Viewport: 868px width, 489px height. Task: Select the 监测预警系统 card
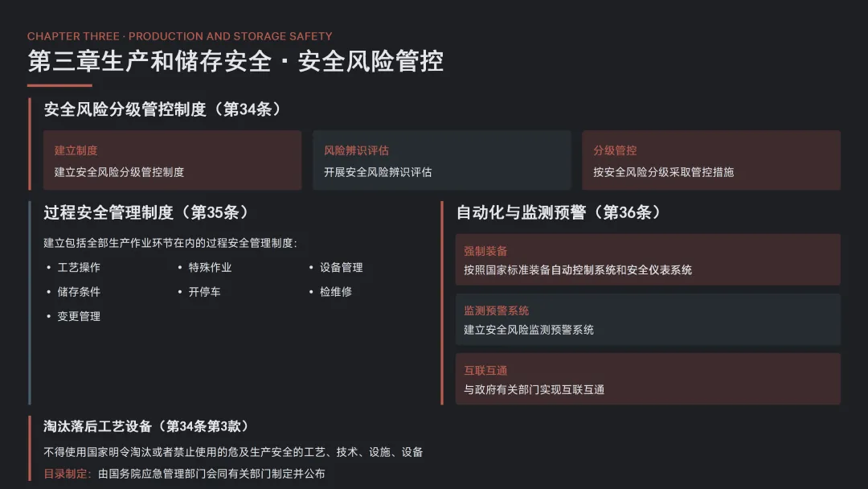tap(648, 319)
